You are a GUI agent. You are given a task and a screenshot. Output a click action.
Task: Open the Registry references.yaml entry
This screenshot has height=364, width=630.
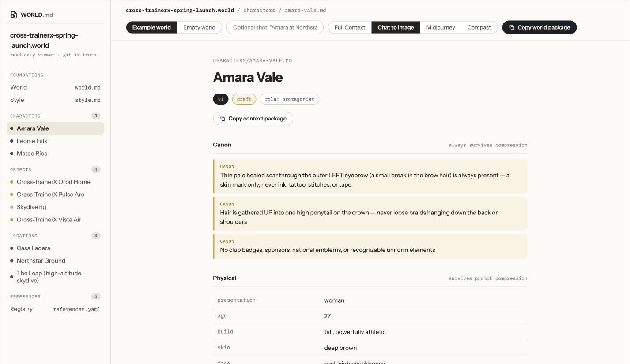click(55, 309)
